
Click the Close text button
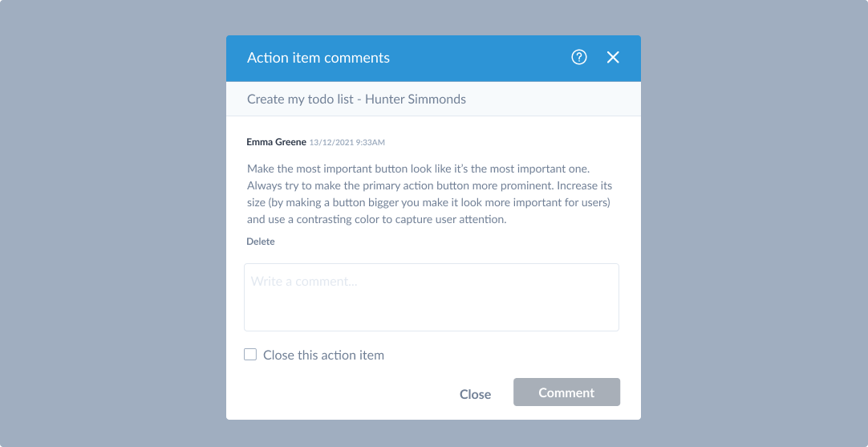coord(475,394)
